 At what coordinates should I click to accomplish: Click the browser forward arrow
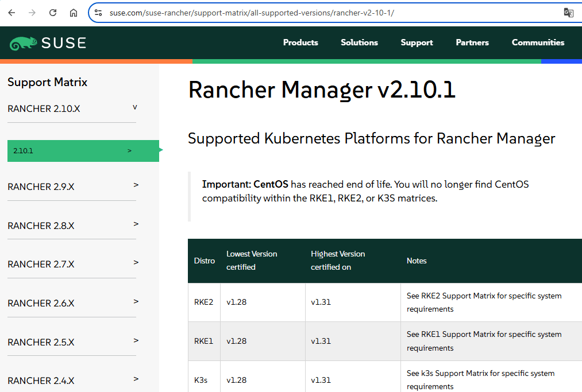click(x=32, y=13)
